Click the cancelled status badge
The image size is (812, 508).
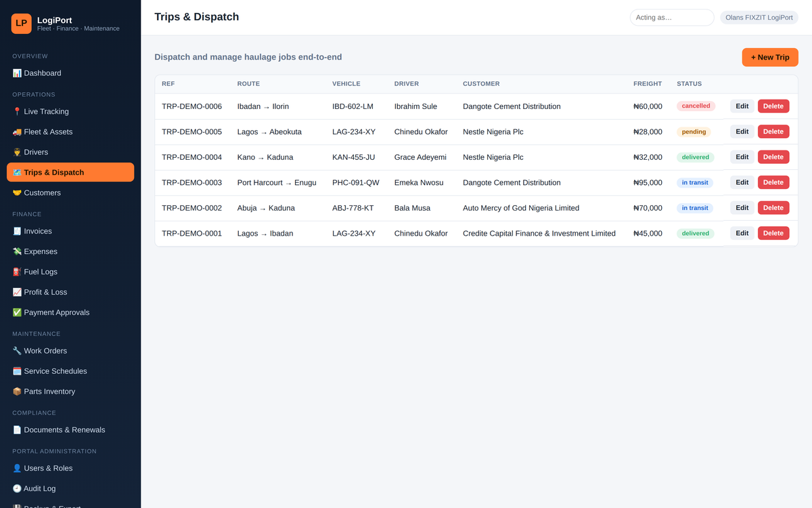tap(696, 106)
